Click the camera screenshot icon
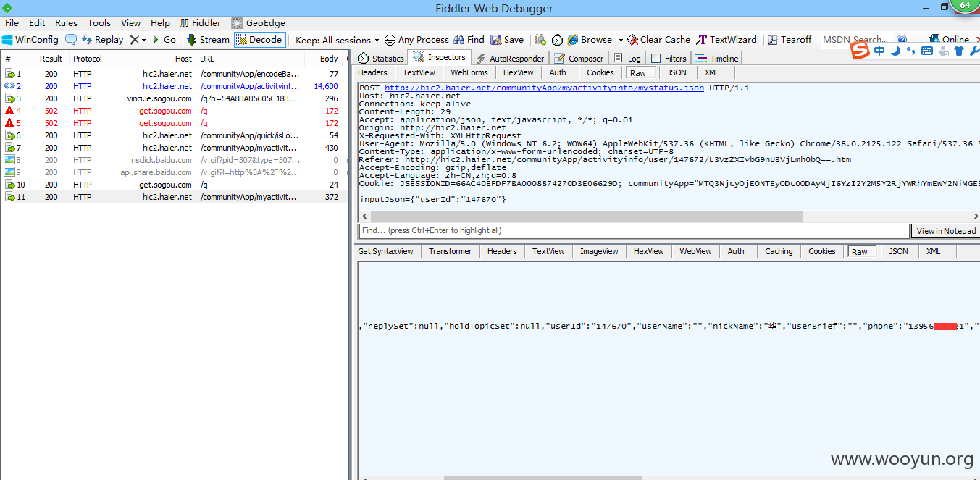 (x=540, y=40)
